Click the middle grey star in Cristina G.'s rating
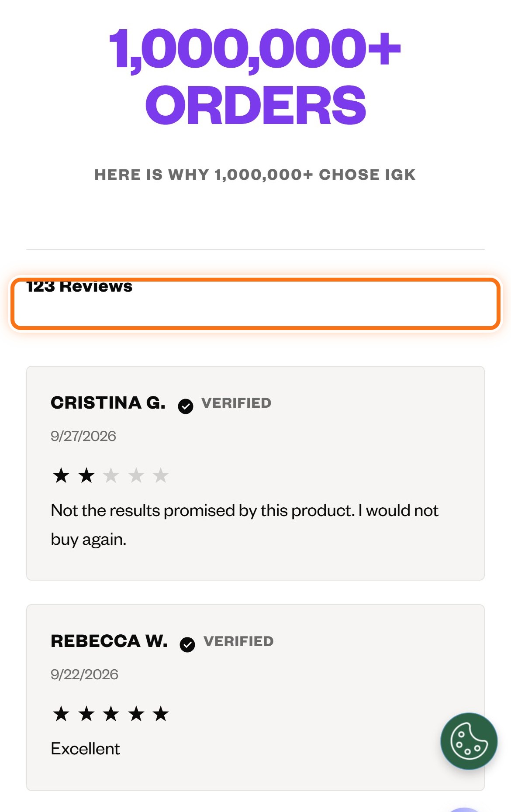 click(x=136, y=475)
